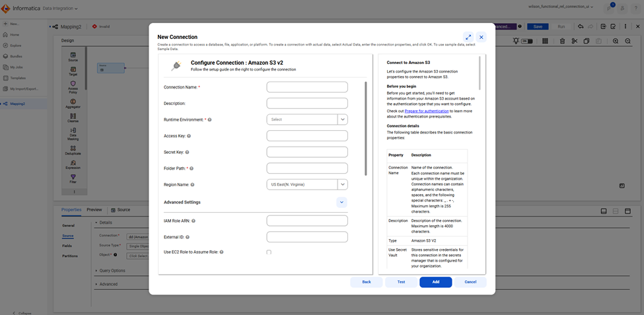
Task: Click the Cancel button
Action: 470,282
